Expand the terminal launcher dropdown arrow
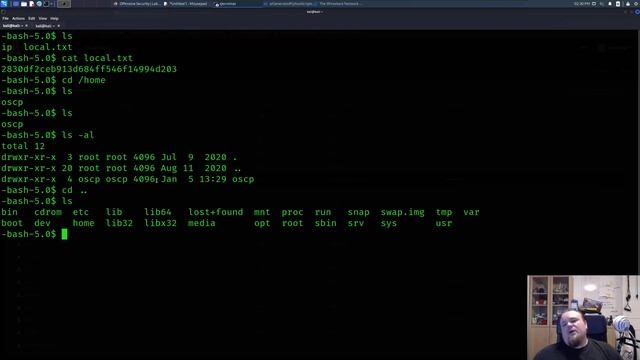Screen dimensions: 640x360 tap(52, 4)
